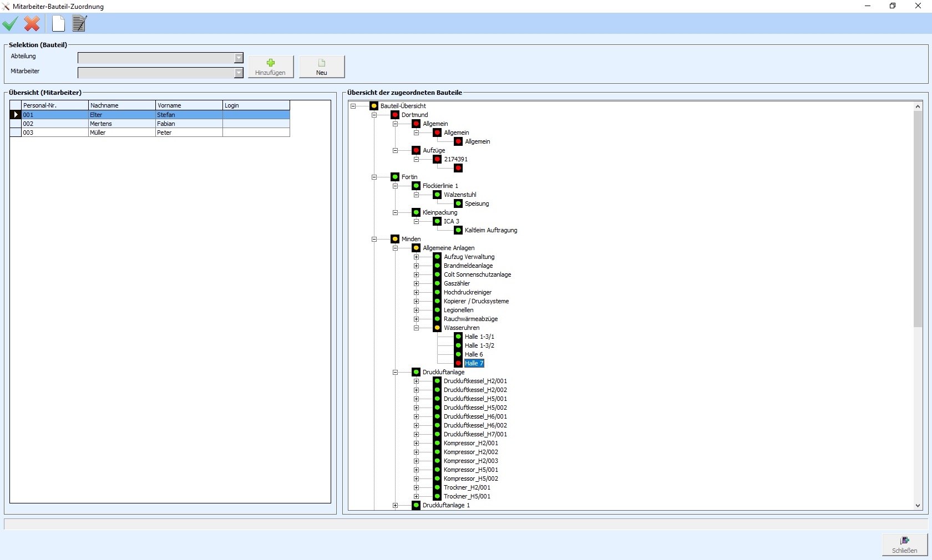
Task: Click the green checkmark confirm icon
Action: coord(10,24)
